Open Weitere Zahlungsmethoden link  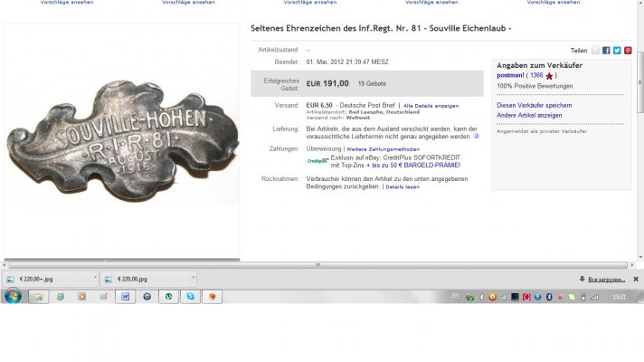(x=383, y=149)
